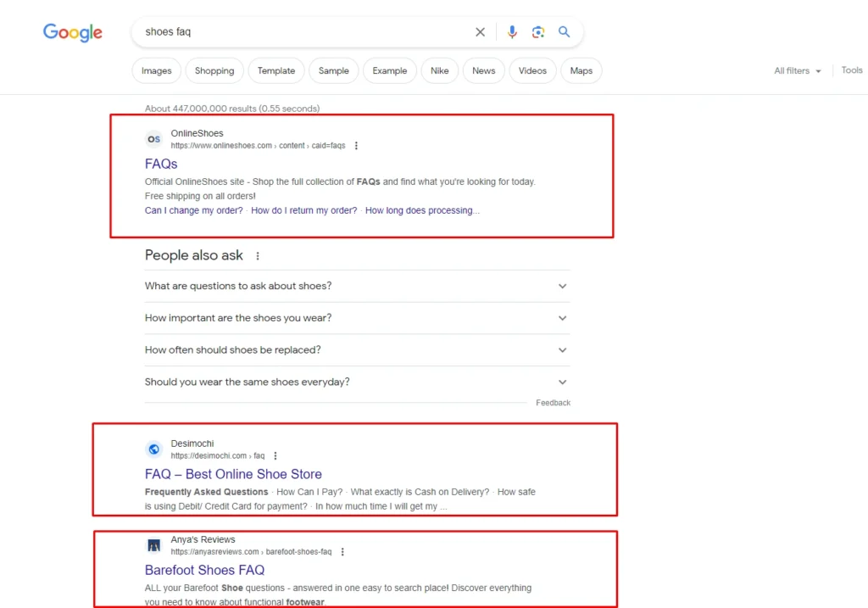Select the Example filter chip
This screenshot has height=608, width=868.
(390, 71)
